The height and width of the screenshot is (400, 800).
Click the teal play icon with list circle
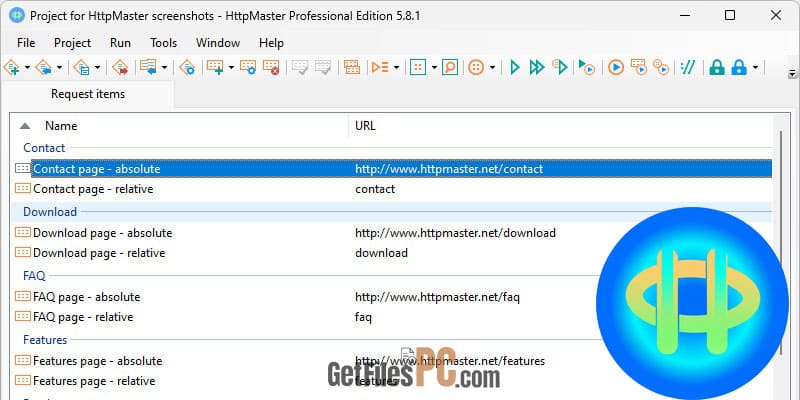click(x=560, y=67)
